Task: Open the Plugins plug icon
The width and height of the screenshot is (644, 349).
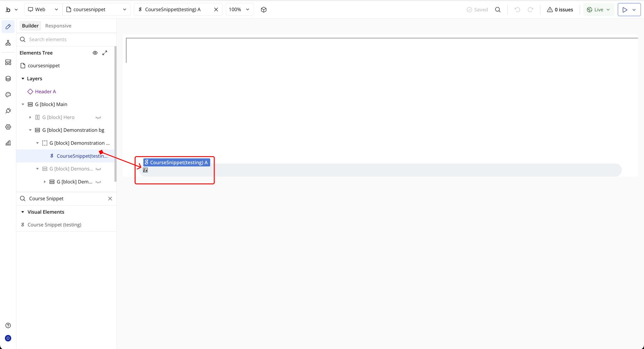Action: pos(8,111)
